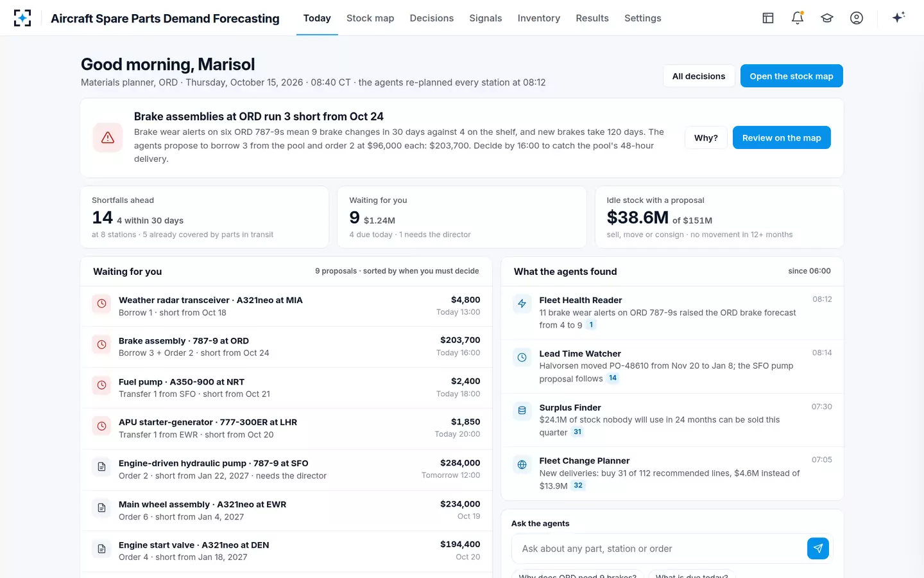Click the clock icon on Weather radar transceiver row
Viewport: 924px width, 578px height.
pyautogui.click(x=101, y=304)
